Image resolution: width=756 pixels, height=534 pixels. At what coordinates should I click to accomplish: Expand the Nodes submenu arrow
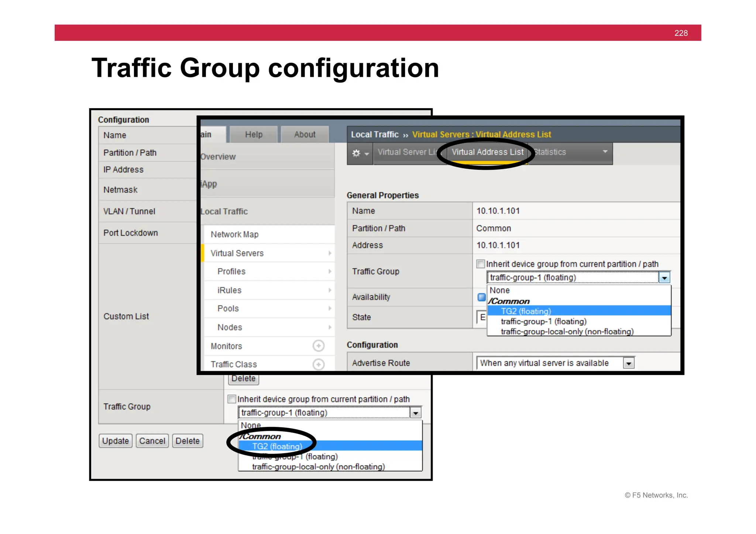pyautogui.click(x=330, y=327)
